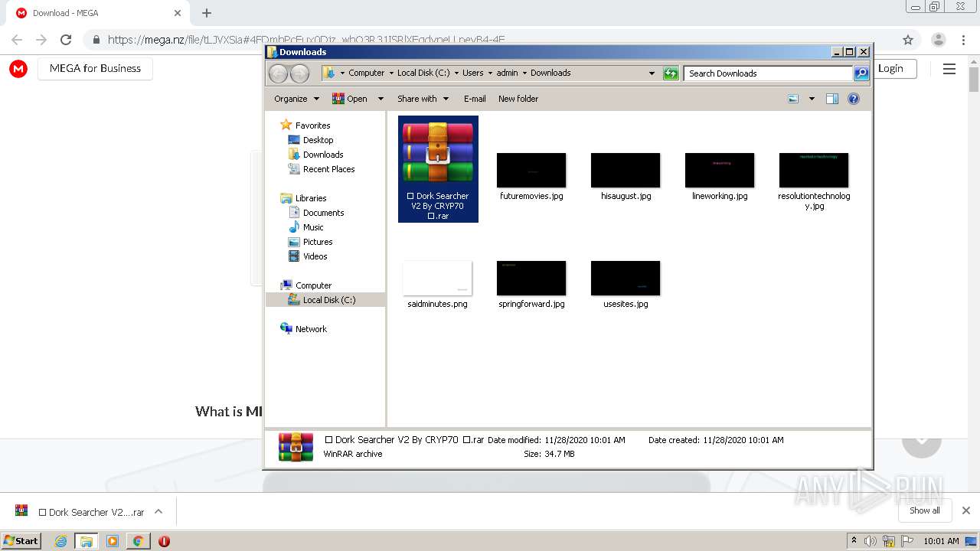Select saidminutes.png file

[437, 284]
